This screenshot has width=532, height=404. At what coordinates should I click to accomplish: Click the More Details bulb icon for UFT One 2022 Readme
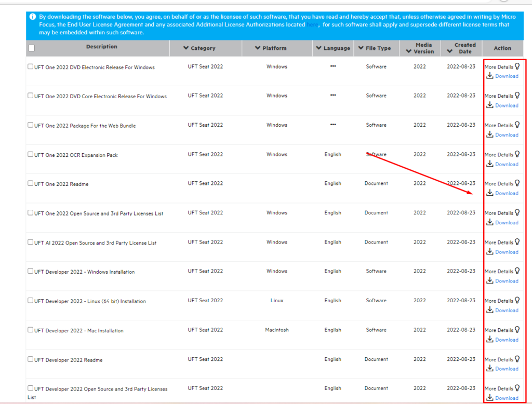pyautogui.click(x=517, y=183)
